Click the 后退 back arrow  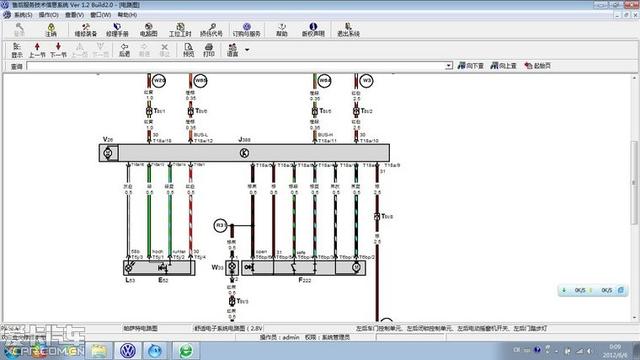pyautogui.click(x=124, y=50)
